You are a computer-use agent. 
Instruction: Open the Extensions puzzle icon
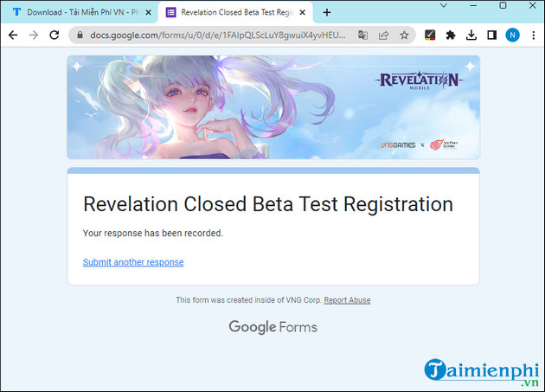451,35
